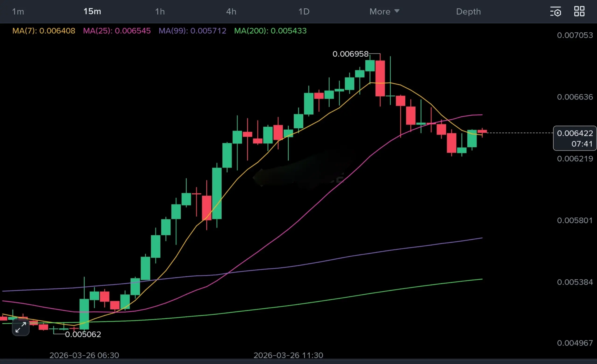Image resolution: width=597 pixels, height=364 pixels.
Task: Open the Depth chart view
Action: click(468, 12)
